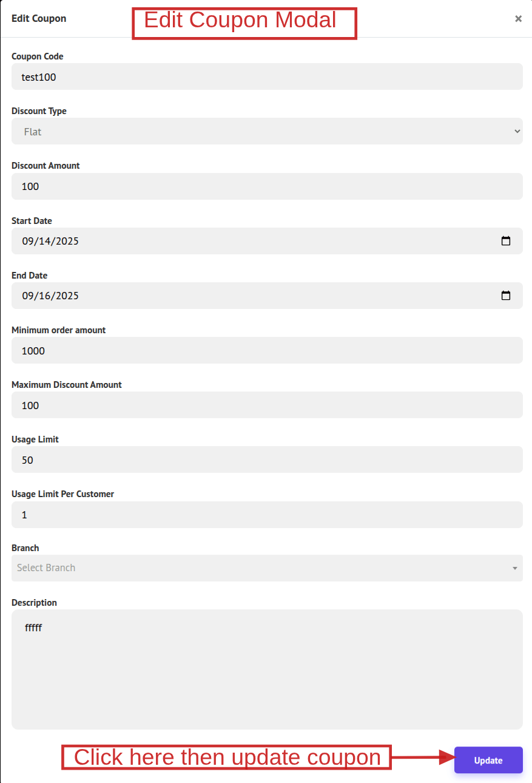Focus the Usage Limit field
The width and height of the screenshot is (532, 783).
click(x=267, y=459)
